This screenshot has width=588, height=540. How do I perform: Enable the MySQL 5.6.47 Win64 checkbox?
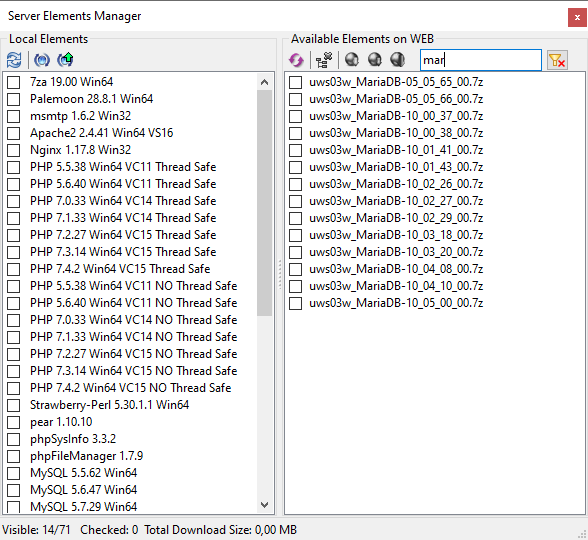point(14,490)
